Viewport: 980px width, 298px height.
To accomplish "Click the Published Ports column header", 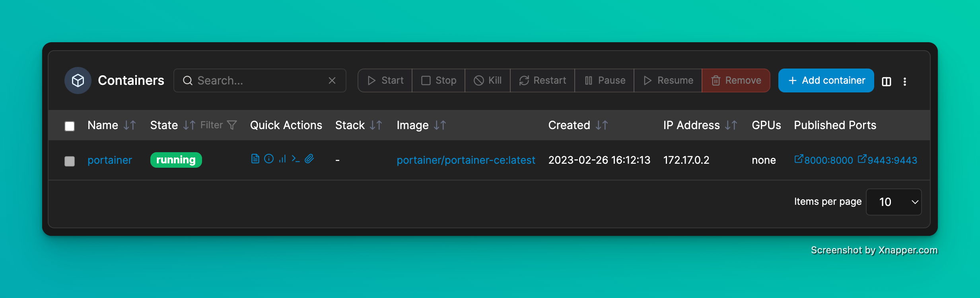I will (x=835, y=125).
